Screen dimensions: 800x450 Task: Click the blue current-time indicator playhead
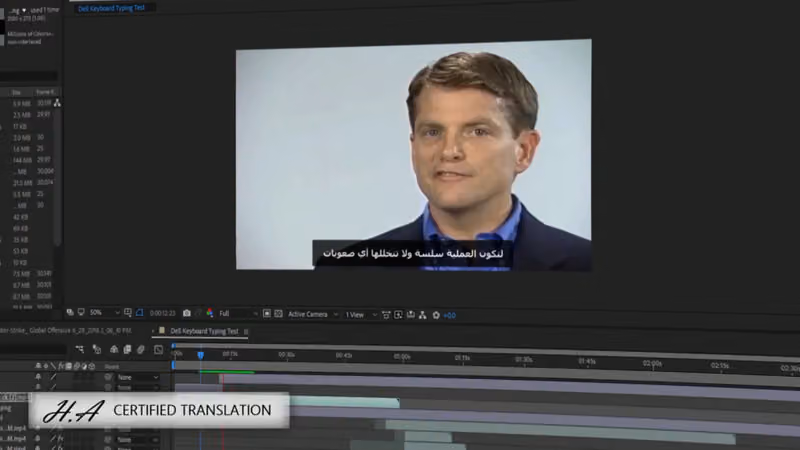[201, 355]
